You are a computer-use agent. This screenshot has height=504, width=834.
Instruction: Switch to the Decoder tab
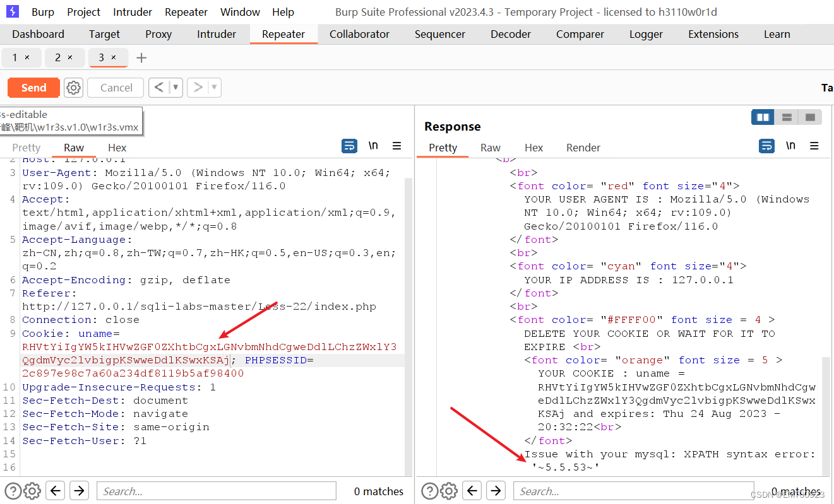coord(511,34)
